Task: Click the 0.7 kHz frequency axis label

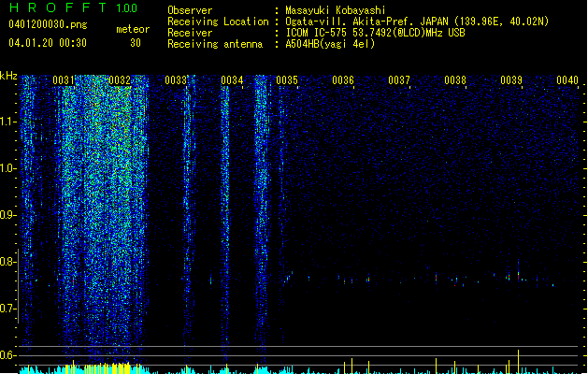Action: tap(7, 309)
